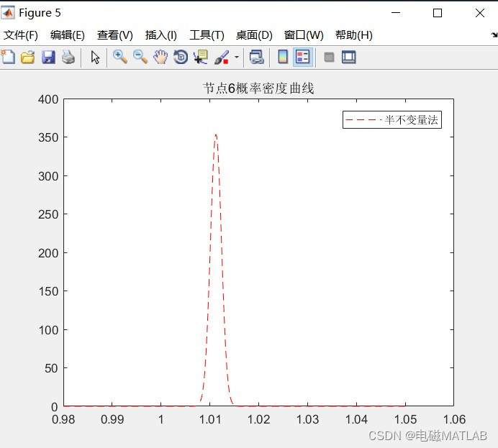This screenshot has height=448, width=498.
Task: Open the 编辑(E) menu
Action: tap(68, 35)
